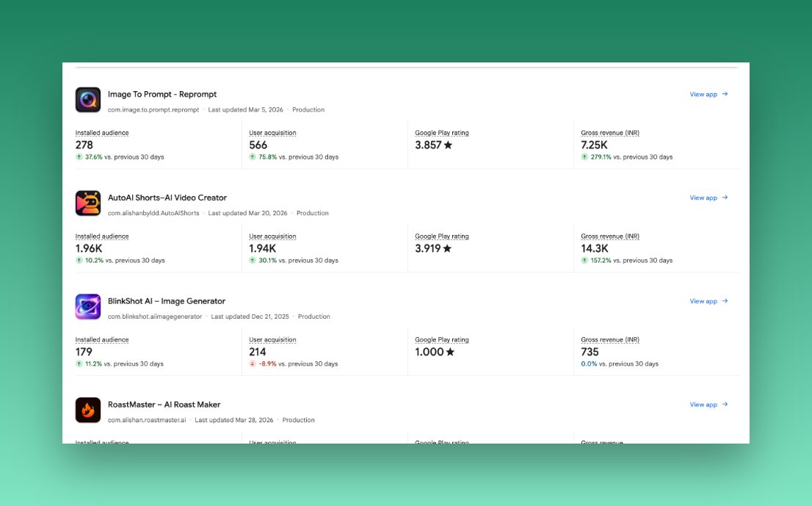Click User acquisition label for BlinkShot AI
The width and height of the screenshot is (812, 506).
coord(272,340)
